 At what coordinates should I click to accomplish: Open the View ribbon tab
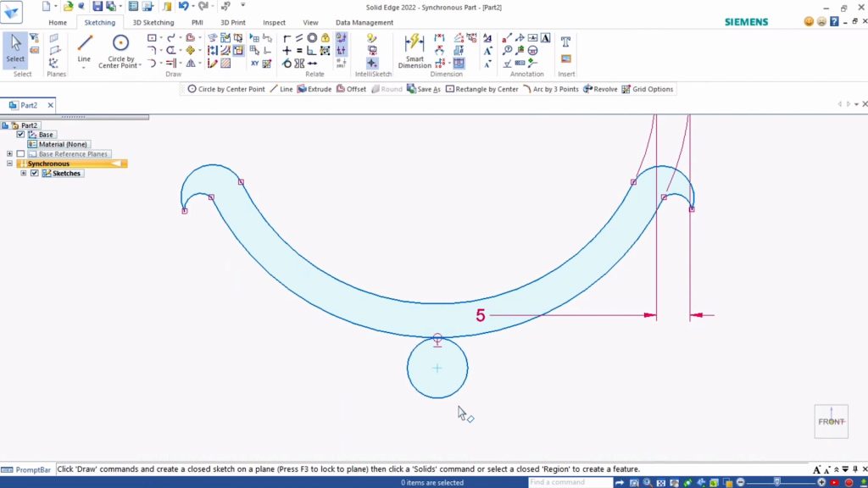click(x=310, y=23)
